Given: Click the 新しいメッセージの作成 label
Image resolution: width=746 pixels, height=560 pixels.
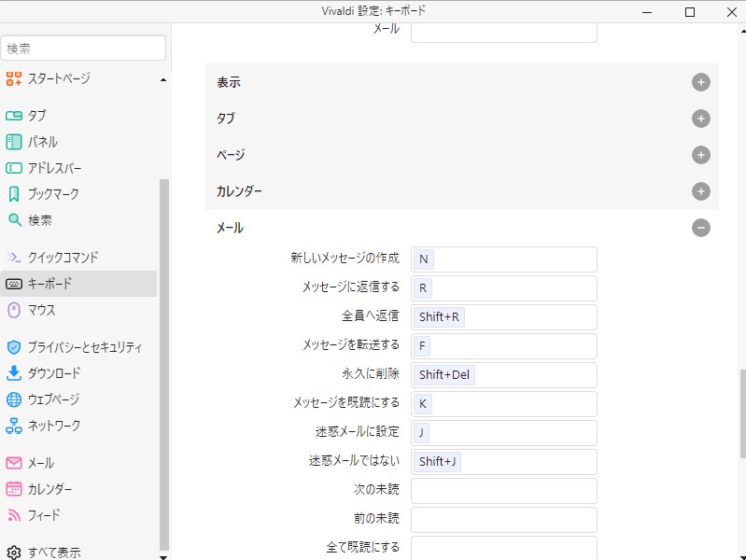Looking at the screenshot, I should (x=345, y=258).
